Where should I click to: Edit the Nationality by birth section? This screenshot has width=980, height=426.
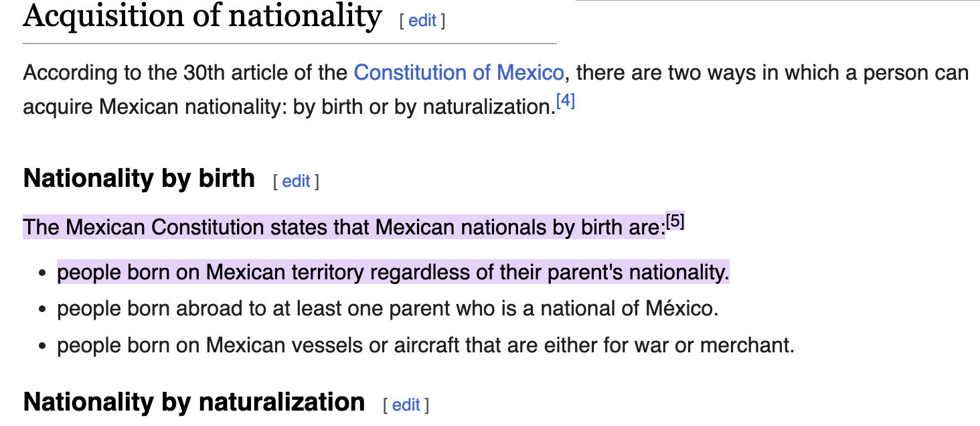coord(296,182)
